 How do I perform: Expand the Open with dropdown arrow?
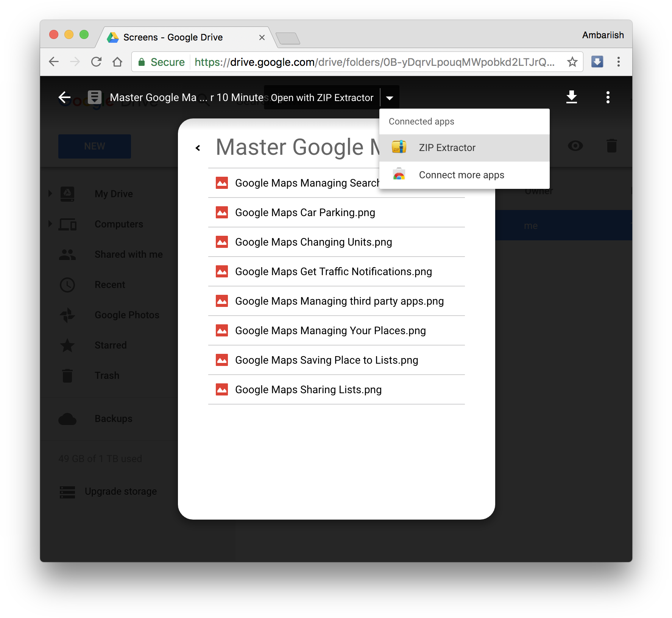click(390, 98)
